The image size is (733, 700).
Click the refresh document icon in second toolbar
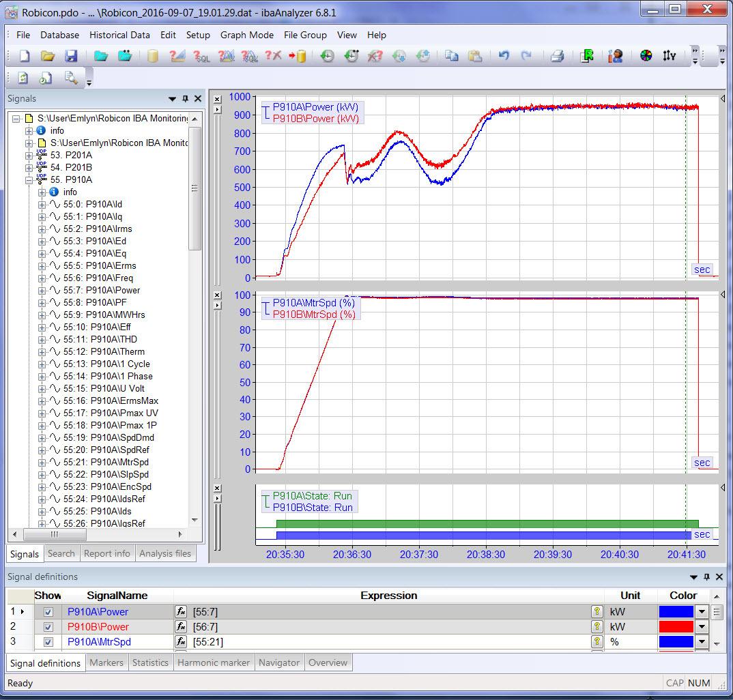(23, 78)
